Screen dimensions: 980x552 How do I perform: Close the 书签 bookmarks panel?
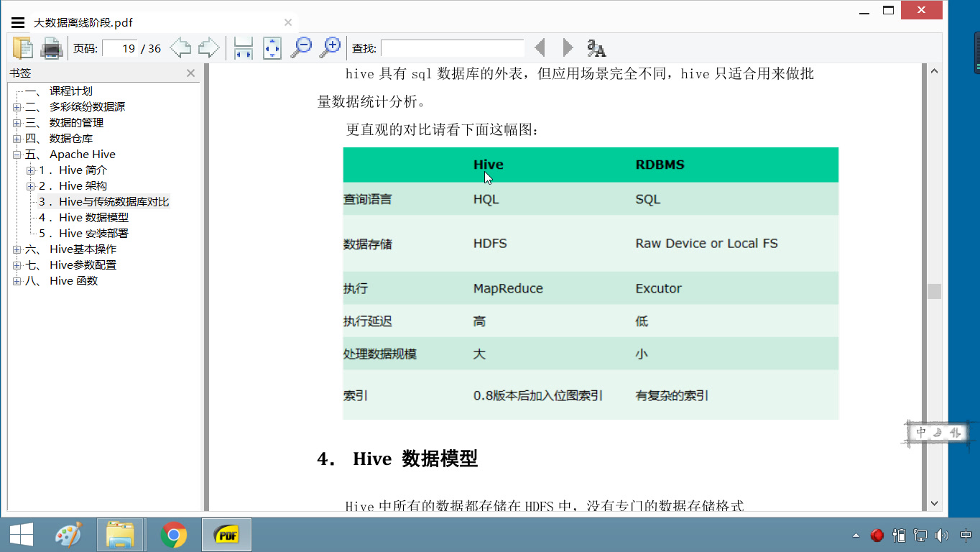190,73
